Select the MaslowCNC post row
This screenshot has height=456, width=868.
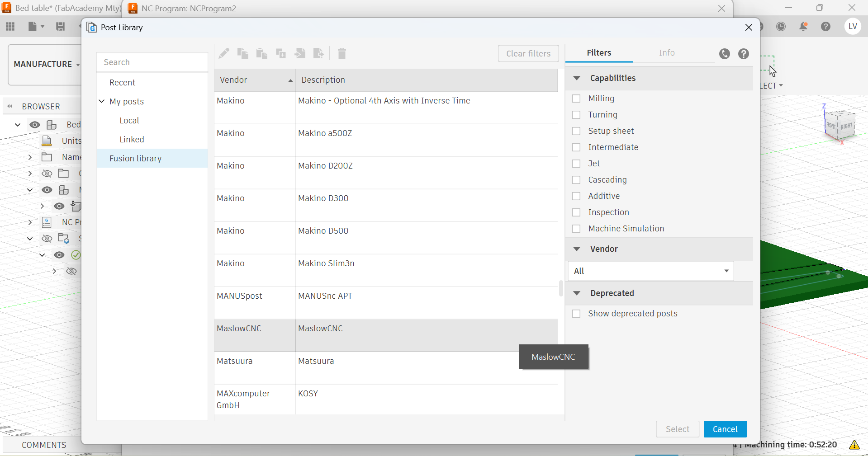pyautogui.click(x=386, y=335)
